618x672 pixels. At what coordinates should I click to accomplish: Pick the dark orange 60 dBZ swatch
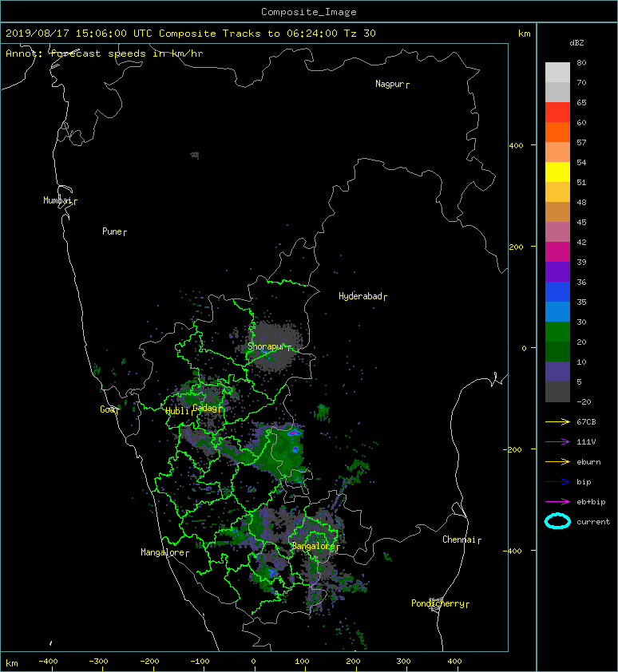557,132
